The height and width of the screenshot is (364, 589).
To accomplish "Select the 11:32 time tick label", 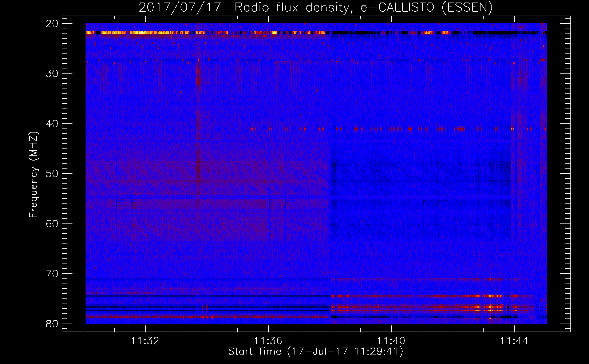I will 145,341.
